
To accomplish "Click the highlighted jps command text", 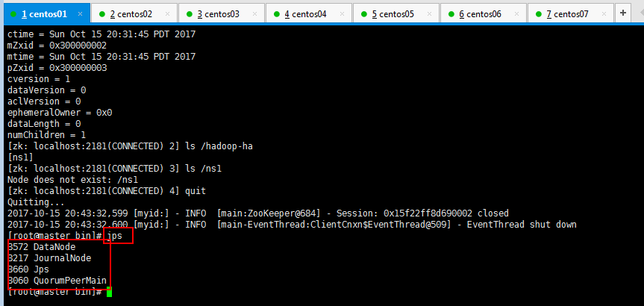I will click(x=114, y=236).
